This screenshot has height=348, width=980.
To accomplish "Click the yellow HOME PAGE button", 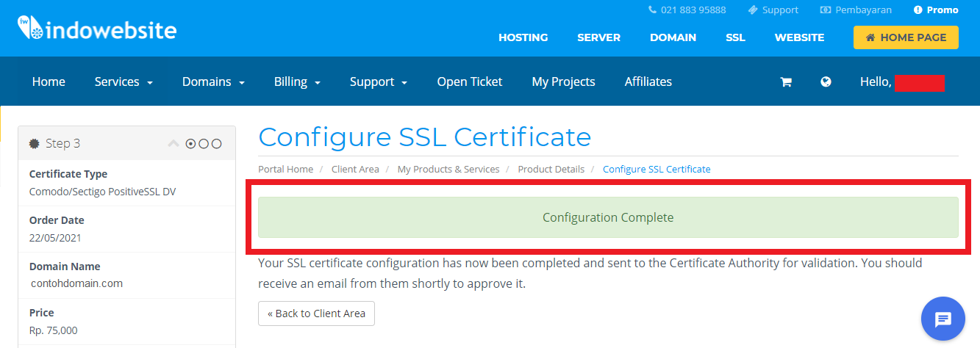I will 906,37.
